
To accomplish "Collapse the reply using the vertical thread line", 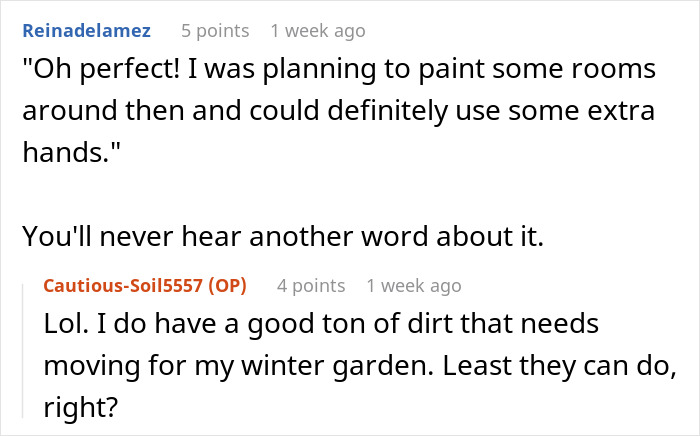I will click(24, 350).
